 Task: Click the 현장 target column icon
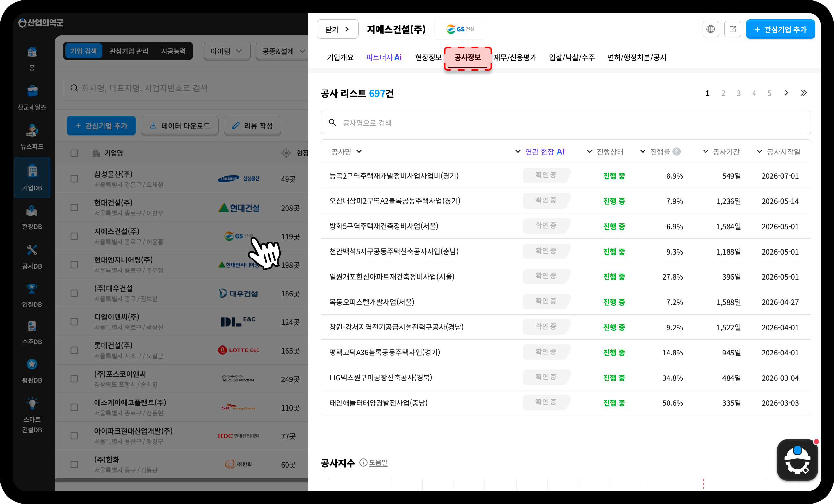(286, 153)
